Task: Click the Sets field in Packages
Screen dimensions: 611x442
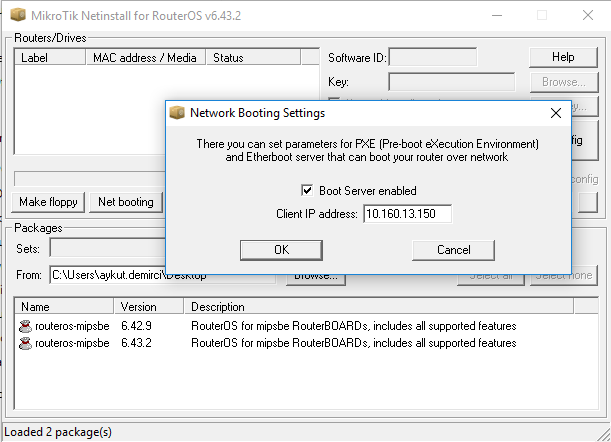Action: pos(108,248)
